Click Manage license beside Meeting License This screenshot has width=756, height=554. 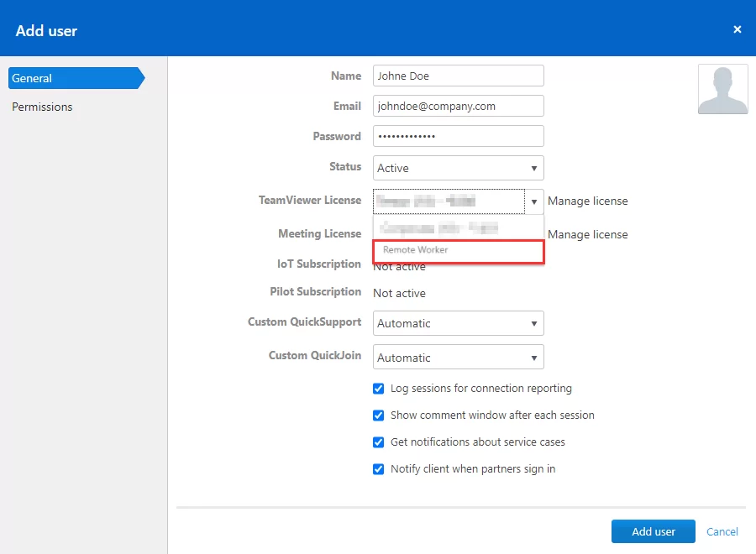588,234
